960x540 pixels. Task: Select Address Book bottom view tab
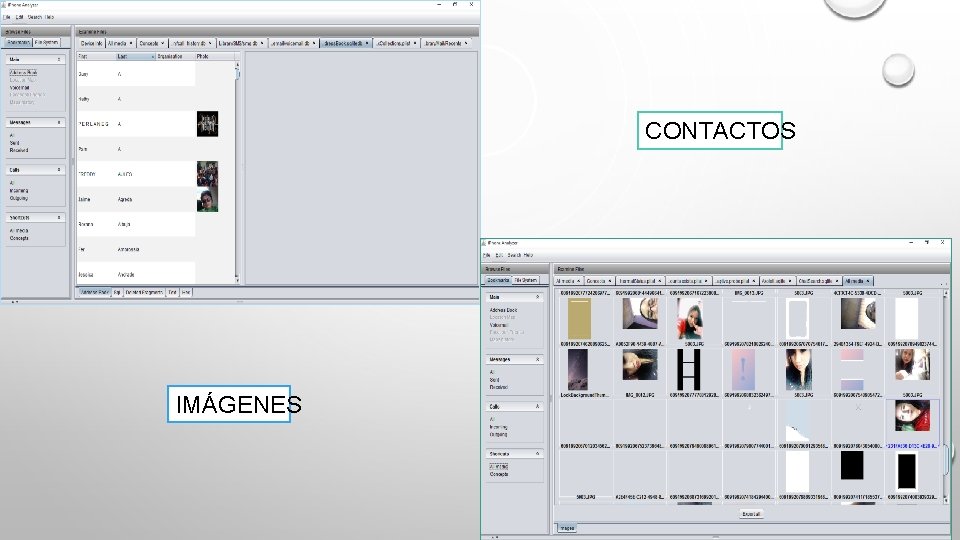[x=94, y=293]
